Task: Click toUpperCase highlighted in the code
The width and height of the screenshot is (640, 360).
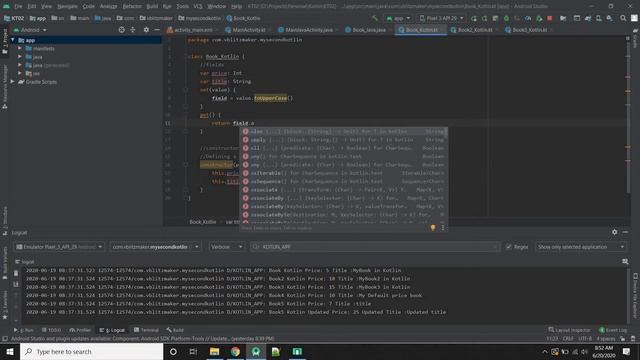Action: click(270, 98)
